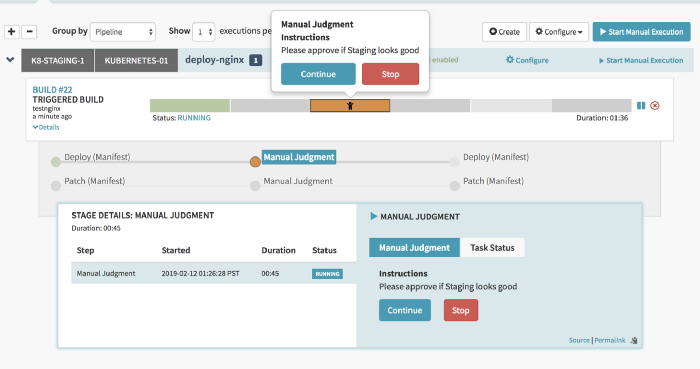The width and height of the screenshot is (700, 369).
Task: Open the Group by Pipeline dropdown
Action: coord(123,32)
